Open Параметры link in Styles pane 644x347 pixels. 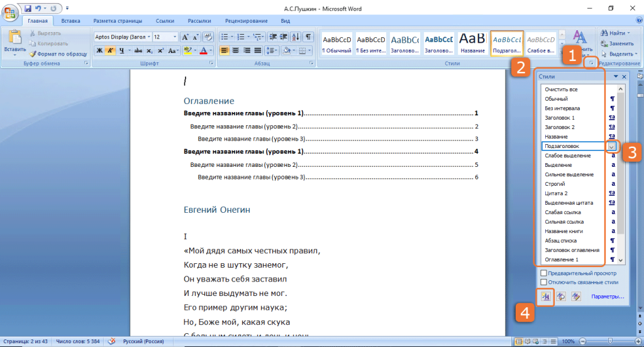pos(608,297)
